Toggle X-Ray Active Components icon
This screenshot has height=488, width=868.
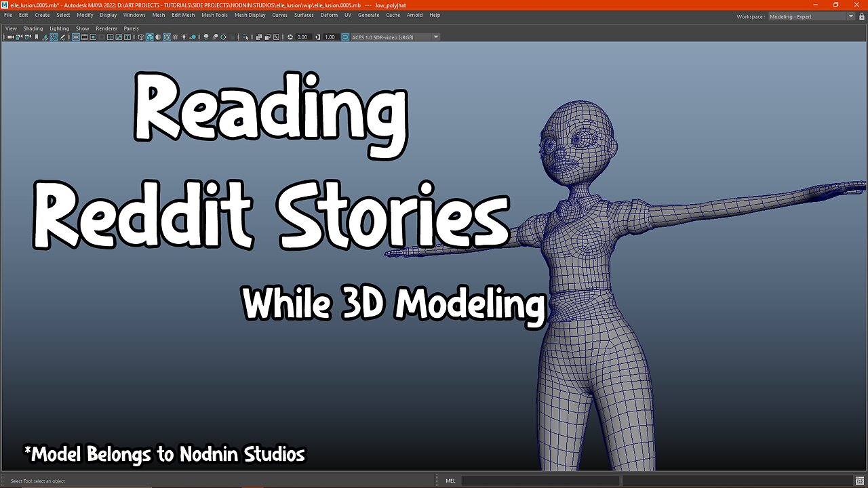(268, 37)
